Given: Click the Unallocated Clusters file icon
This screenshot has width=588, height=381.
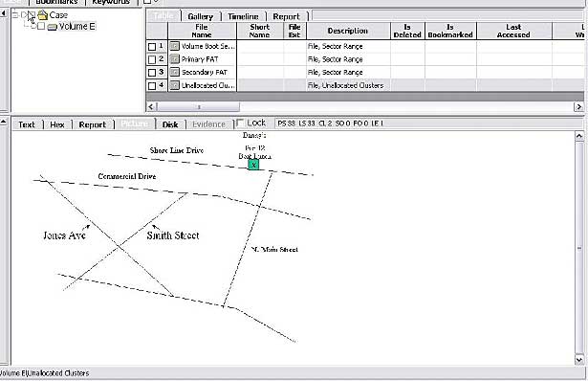Looking at the screenshot, I should [x=174, y=85].
